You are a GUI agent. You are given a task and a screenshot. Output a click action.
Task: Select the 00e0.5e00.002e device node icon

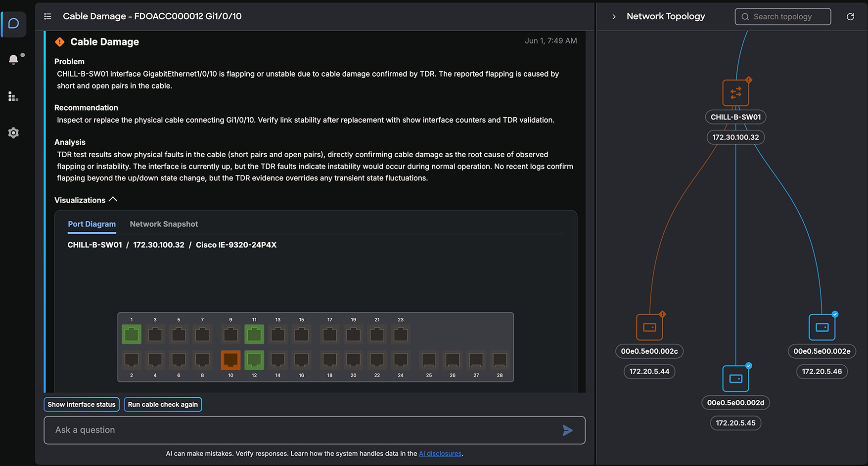[822, 327]
